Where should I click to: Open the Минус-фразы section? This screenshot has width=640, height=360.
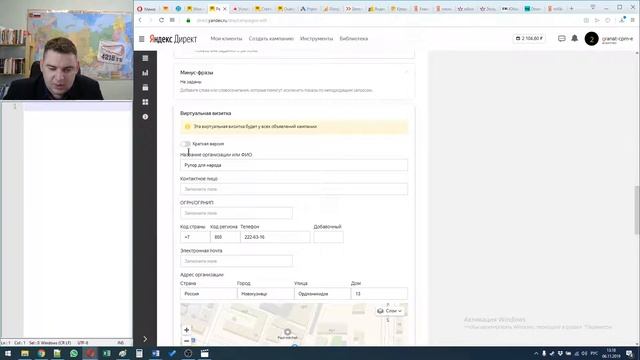pos(294,81)
